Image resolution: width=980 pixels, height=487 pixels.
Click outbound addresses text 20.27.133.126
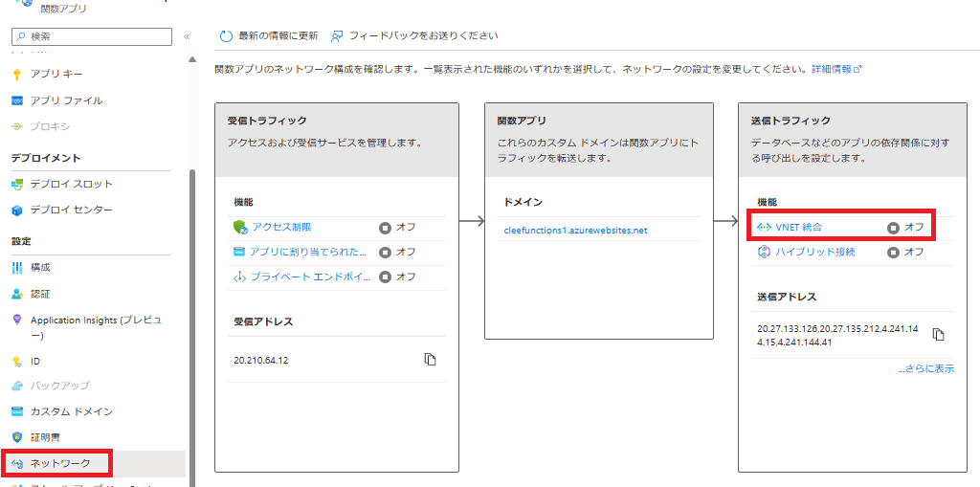838,336
